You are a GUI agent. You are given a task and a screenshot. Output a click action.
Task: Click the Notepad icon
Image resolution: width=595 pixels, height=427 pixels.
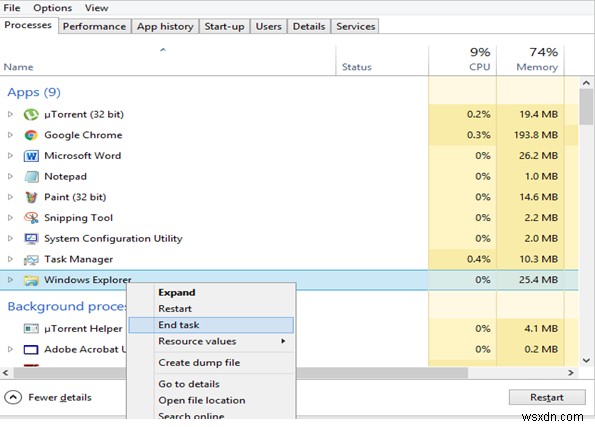coord(31,176)
